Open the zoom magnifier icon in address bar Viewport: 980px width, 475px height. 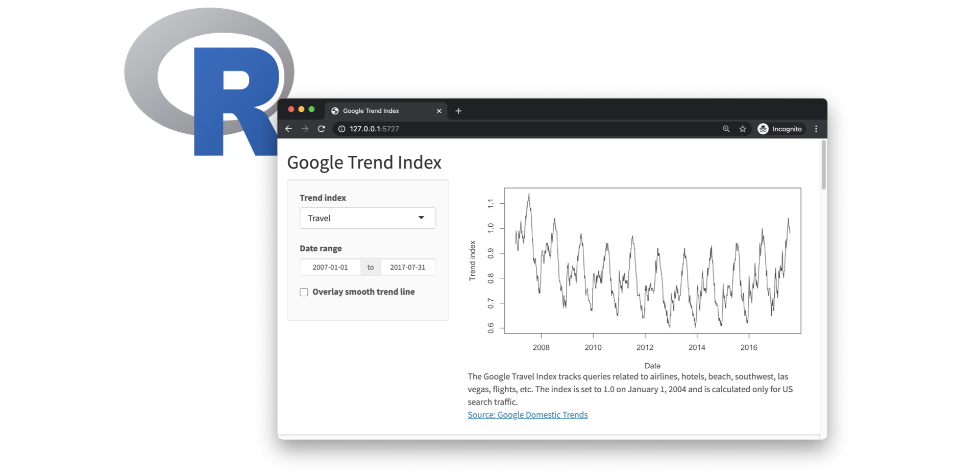(x=726, y=129)
